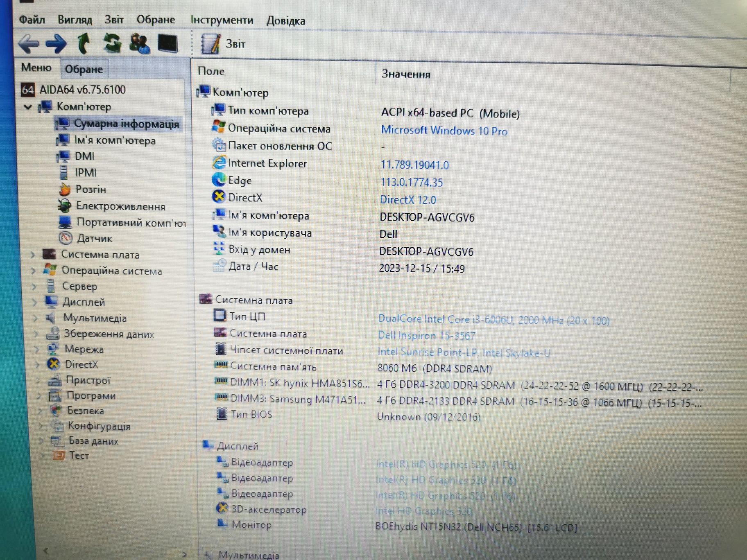Viewport: 747px width, 560px height.
Task: Open the Edge version 113.0.1774.35 link
Action: 412,183
